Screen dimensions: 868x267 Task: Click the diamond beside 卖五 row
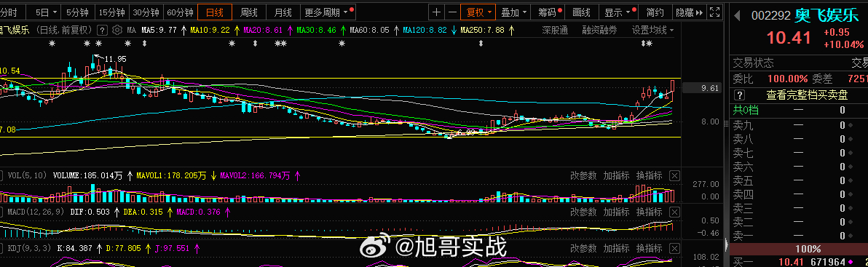click(x=851, y=180)
